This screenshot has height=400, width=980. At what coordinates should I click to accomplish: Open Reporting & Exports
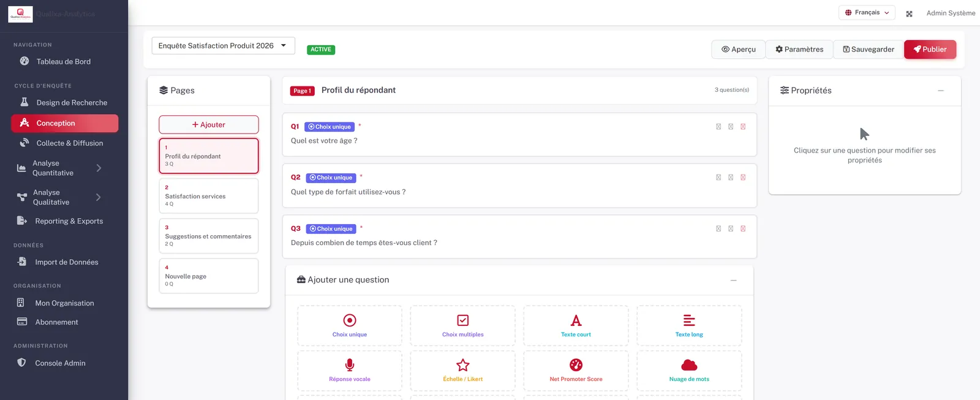64,221
